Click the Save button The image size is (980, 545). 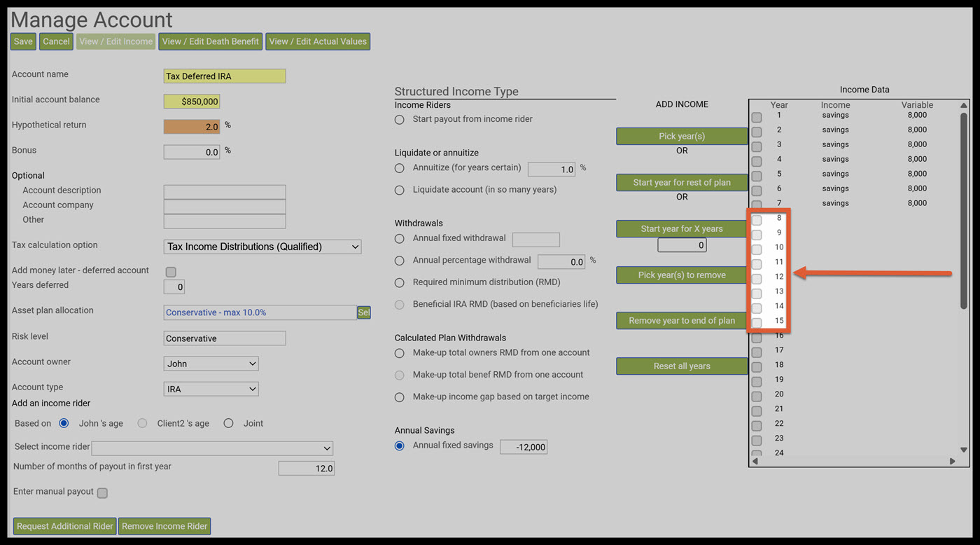(x=23, y=41)
